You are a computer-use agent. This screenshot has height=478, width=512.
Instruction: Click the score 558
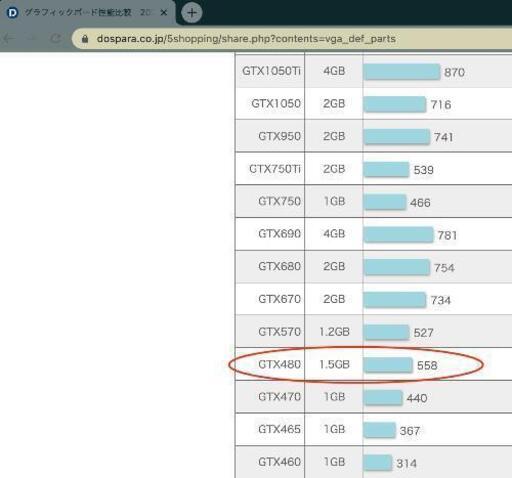(x=427, y=365)
